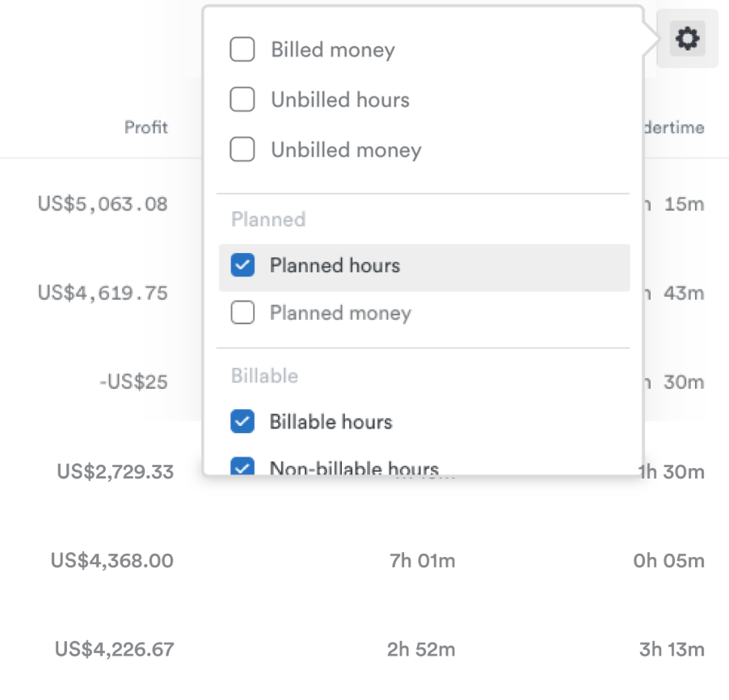Viewport: 729px width, 700px height.
Task: Click the 2h 52m time cell
Action: click(x=422, y=648)
